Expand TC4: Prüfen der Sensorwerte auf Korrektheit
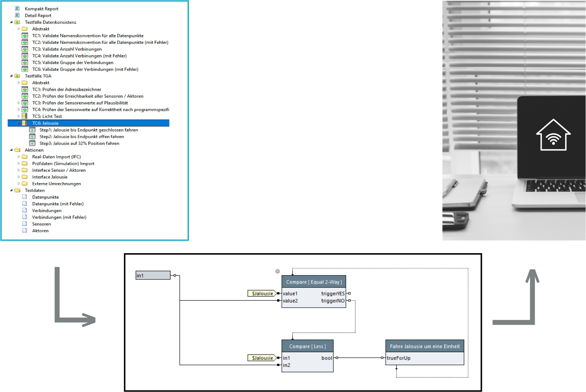Image resolution: width=586 pixels, height=392 pixels. coord(19,110)
